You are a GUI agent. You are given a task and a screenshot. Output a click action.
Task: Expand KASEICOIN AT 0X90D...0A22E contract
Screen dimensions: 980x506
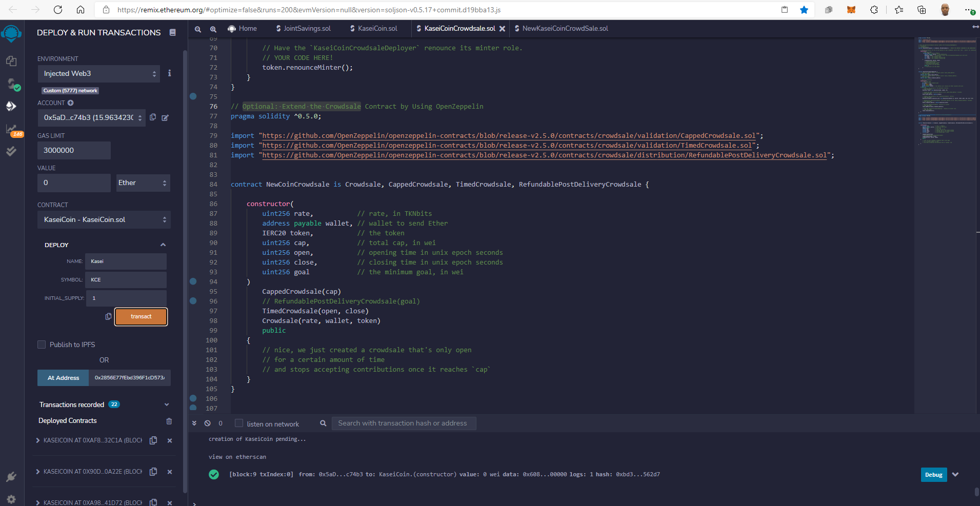coord(38,472)
